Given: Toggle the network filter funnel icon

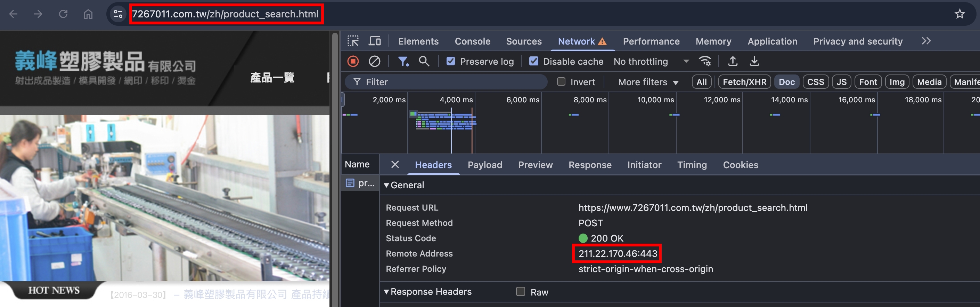Looking at the screenshot, I should 403,61.
